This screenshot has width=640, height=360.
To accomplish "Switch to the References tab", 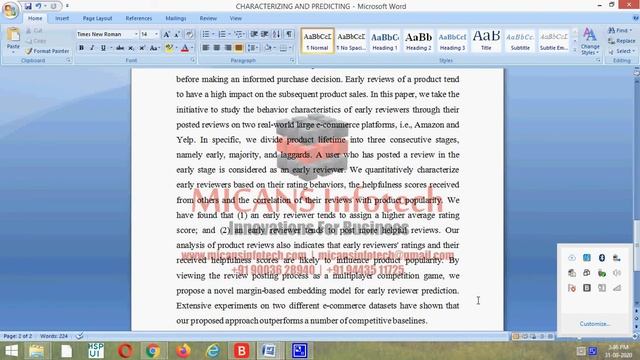I will 139,18.
